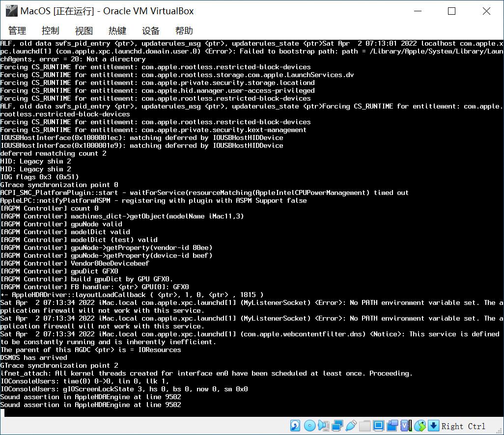
Task: Click the Right Ctrl host key label
Action: point(463,426)
